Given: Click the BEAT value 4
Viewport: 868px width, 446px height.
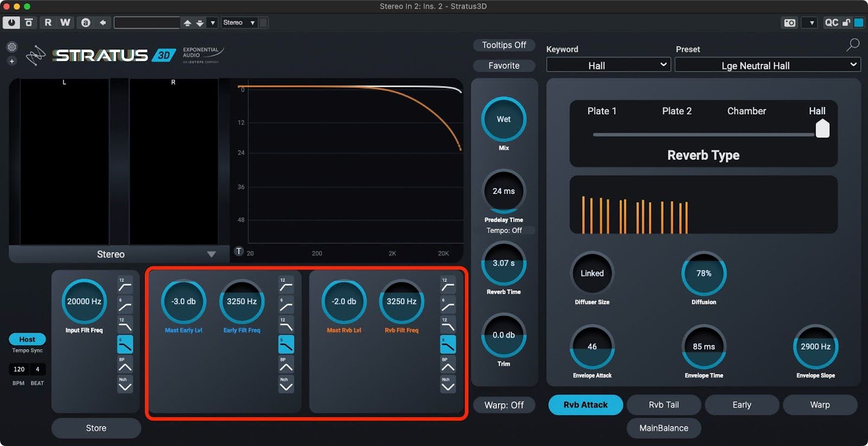Looking at the screenshot, I should (x=37, y=370).
